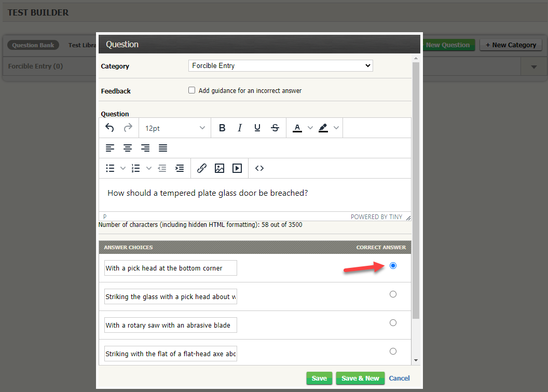Enable 'Add guidance for an incorrect answer'

[191, 90]
